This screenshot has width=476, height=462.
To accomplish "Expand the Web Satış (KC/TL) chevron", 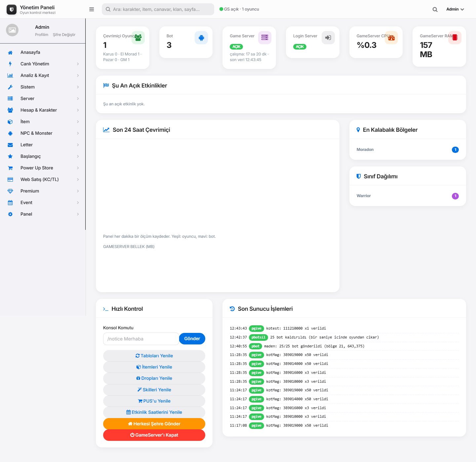I will coord(78,180).
